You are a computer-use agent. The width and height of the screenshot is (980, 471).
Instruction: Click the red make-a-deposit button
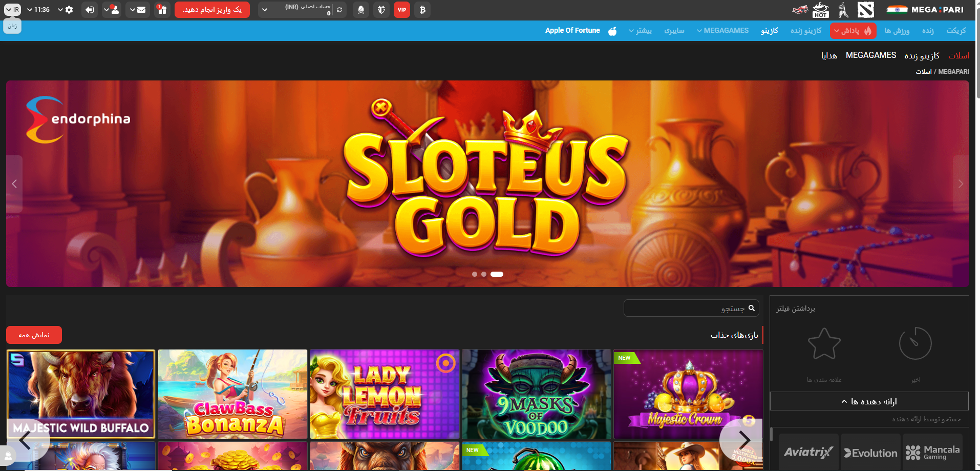click(212, 10)
